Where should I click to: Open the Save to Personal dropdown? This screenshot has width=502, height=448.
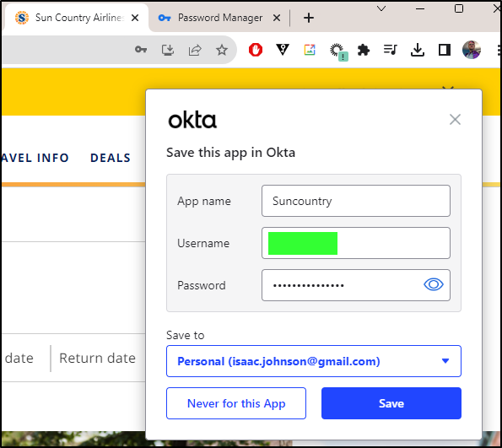(314, 361)
